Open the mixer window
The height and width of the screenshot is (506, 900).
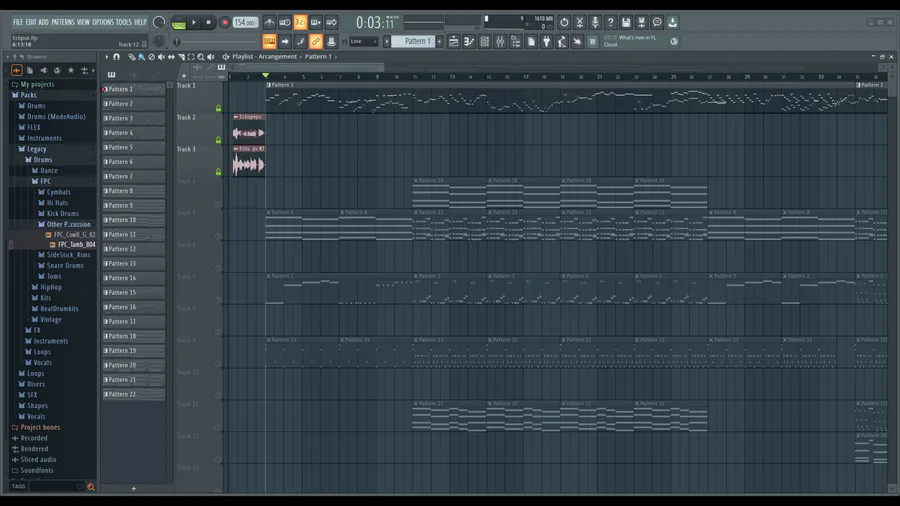pos(500,41)
